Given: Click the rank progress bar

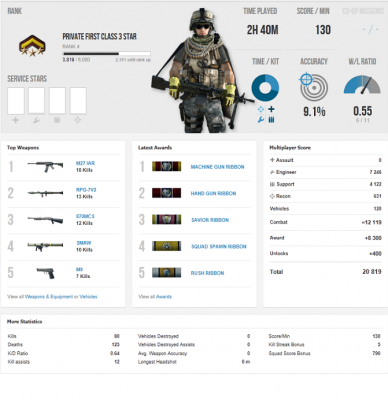Looking at the screenshot, I should point(107,53).
